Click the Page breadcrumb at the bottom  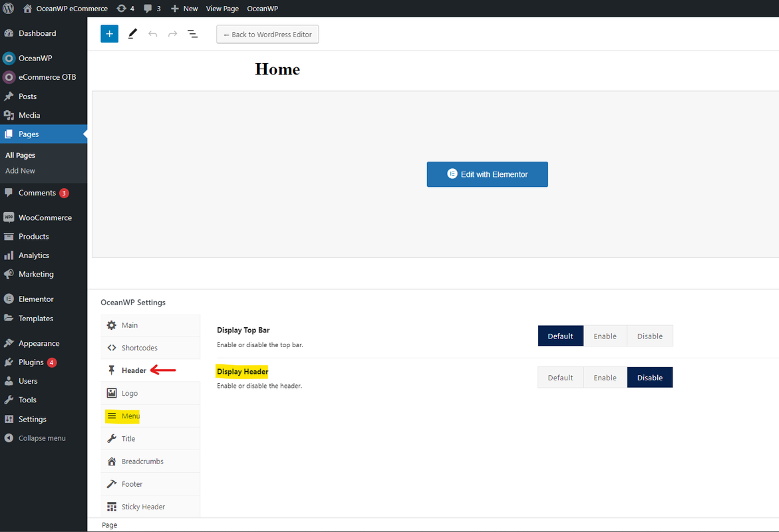pyautogui.click(x=109, y=525)
